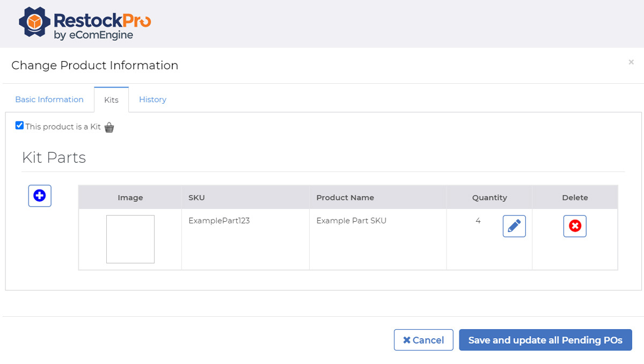Click Save and update all Pending POs
The width and height of the screenshot is (644, 364).
click(545, 340)
